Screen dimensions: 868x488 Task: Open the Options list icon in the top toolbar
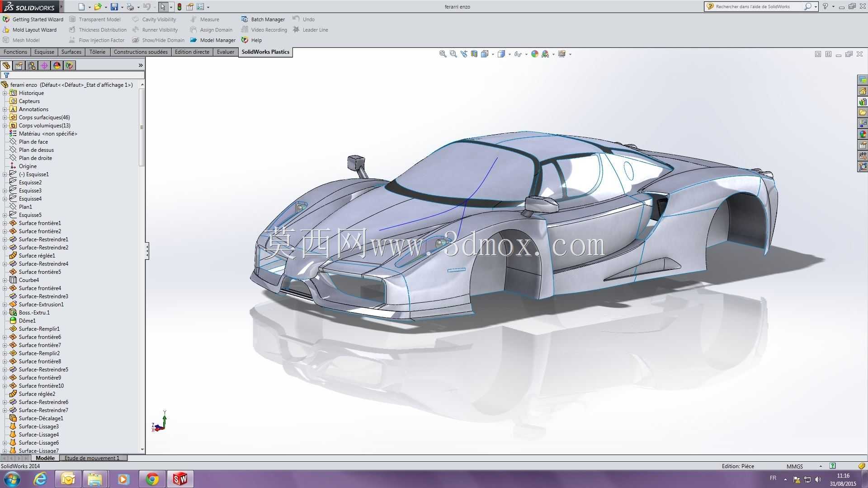point(200,7)
